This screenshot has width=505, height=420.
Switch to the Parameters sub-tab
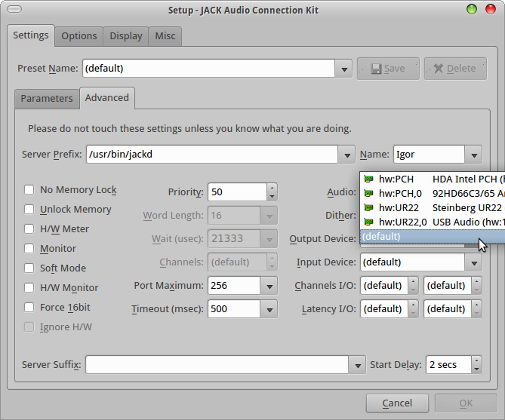[47, 99]
